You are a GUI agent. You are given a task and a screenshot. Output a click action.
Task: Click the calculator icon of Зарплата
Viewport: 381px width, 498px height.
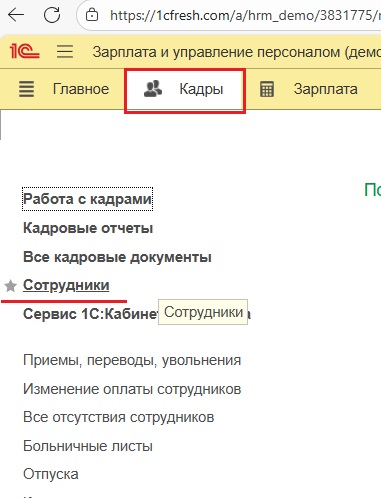[267, 89]
